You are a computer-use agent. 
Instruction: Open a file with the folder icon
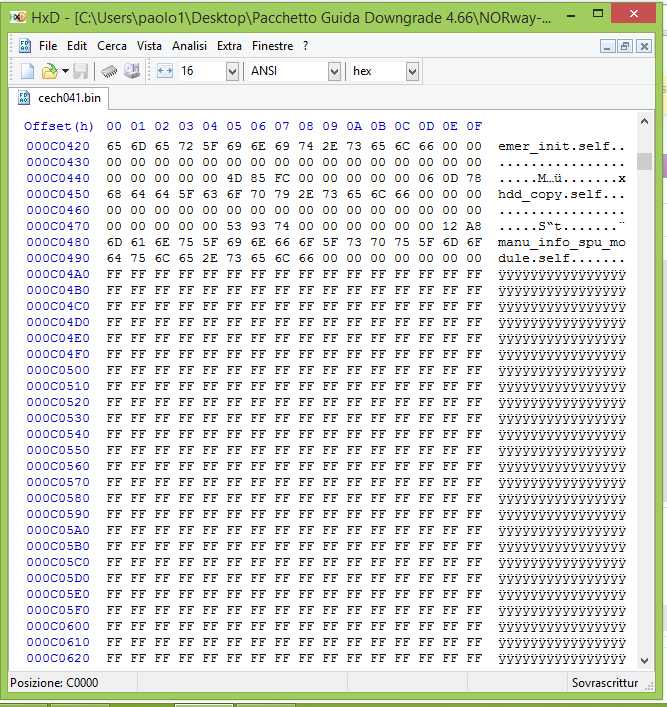pos(49,71)
